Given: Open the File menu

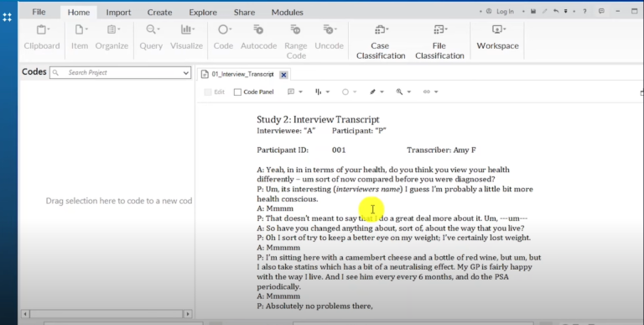Looking at the screenshot, I should (x=39, y=12).
